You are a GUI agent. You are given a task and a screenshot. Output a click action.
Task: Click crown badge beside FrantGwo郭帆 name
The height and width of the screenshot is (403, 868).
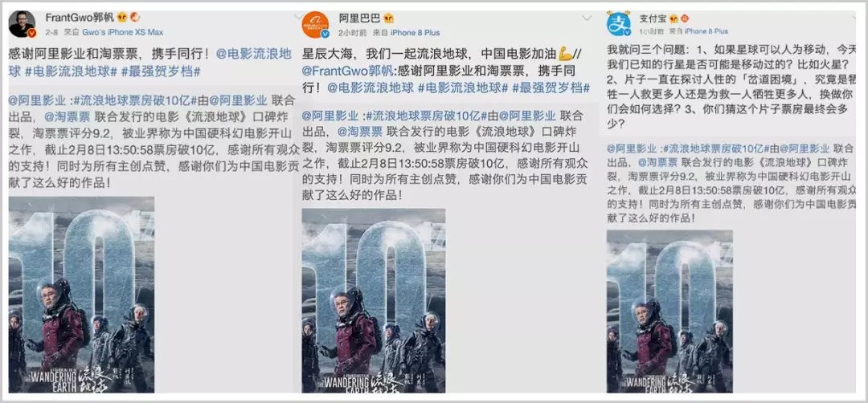coord(123,17)
